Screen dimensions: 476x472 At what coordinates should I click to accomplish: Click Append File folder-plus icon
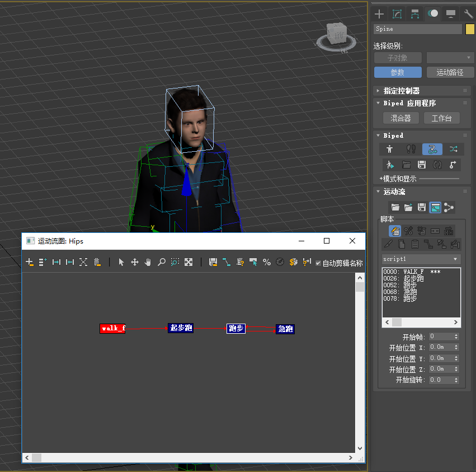tap(409, 208)
